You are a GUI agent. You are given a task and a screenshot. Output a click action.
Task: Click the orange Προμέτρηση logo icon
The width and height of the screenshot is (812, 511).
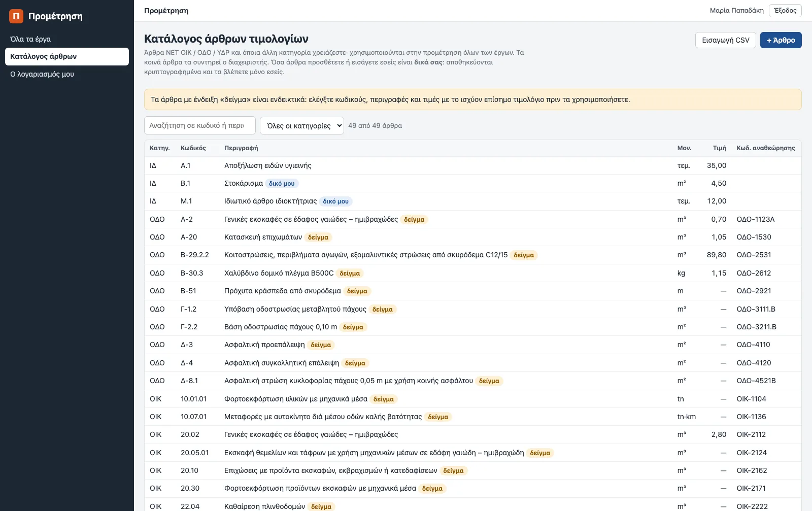pos(16,16)
